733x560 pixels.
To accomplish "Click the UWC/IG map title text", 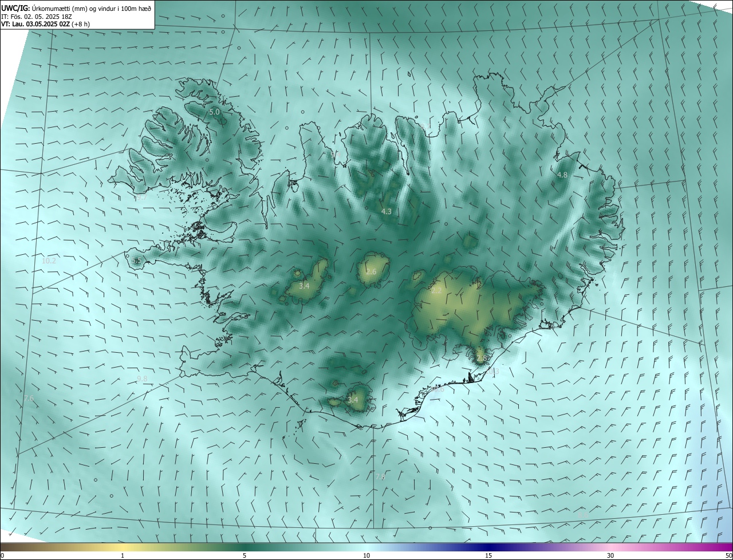I will (76, 7).
